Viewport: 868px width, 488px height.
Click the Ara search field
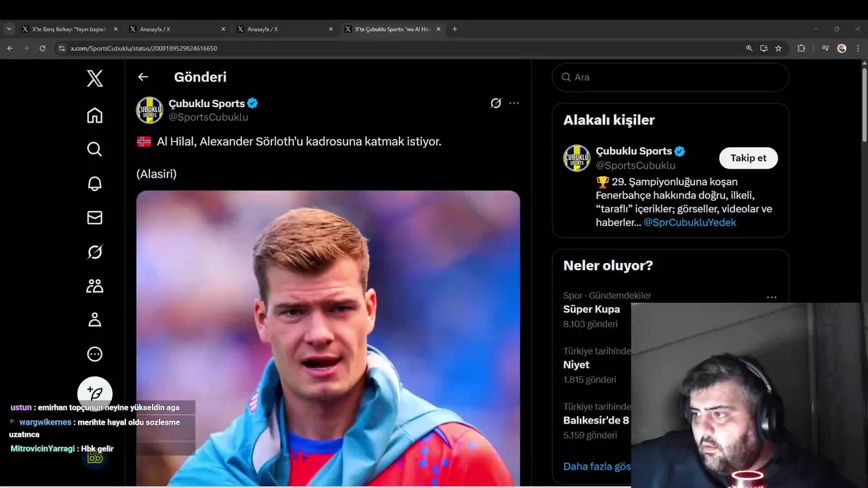tap(671, 77)
